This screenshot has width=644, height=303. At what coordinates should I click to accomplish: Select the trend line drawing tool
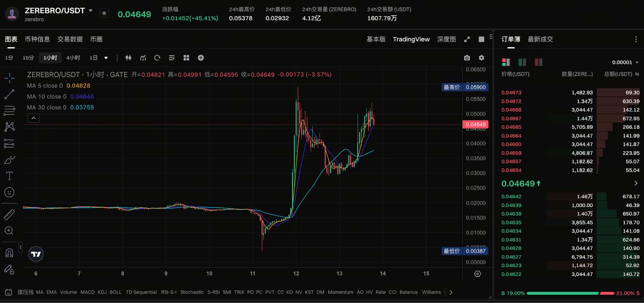[9, 94]
